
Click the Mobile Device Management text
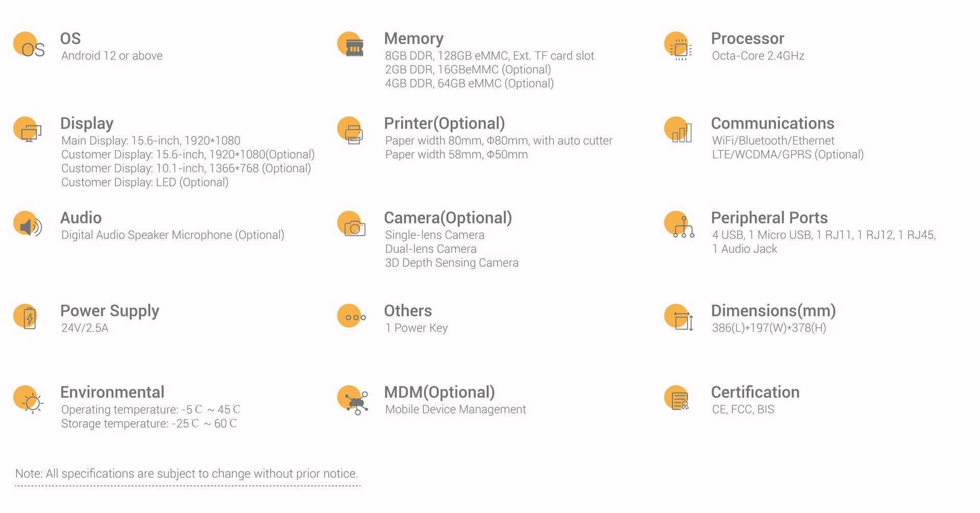pyautogui.click(x=455, y=409)
